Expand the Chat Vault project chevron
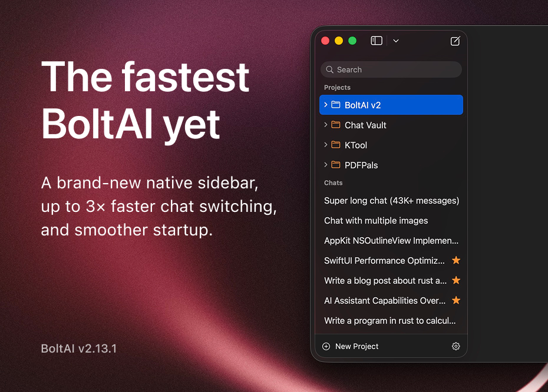Image resolution: width=548 pixels, height=392 pixels. tap(326, 125)
